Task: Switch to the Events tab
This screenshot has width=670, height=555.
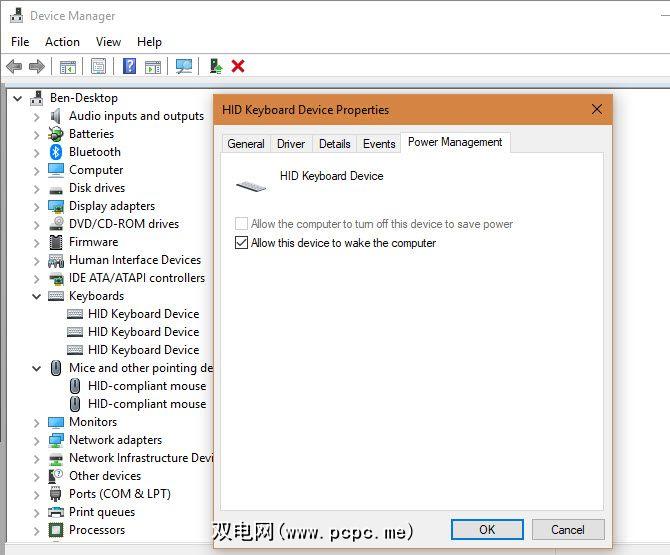Action: 379,144
